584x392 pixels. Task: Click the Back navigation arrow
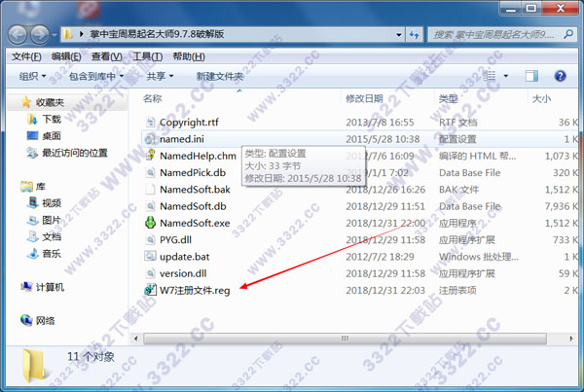pos(18,35)
